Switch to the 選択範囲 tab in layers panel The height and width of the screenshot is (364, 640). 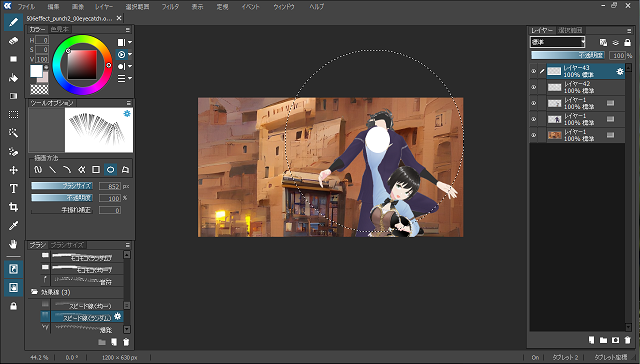(x=570, y=30)
